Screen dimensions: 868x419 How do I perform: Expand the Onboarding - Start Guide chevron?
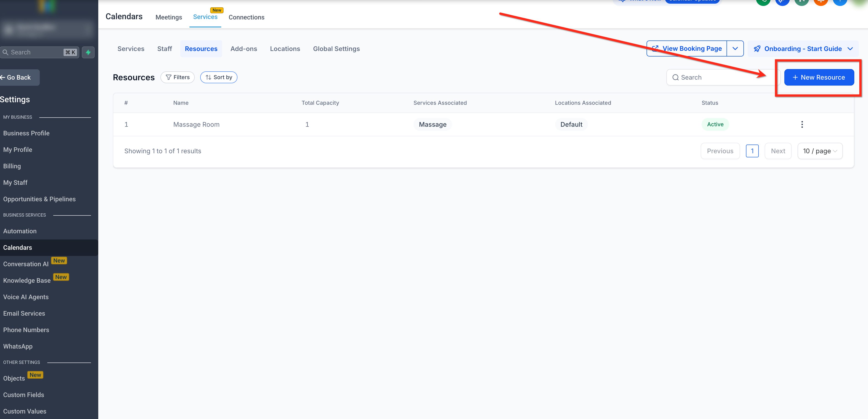[x=850, y=49]
